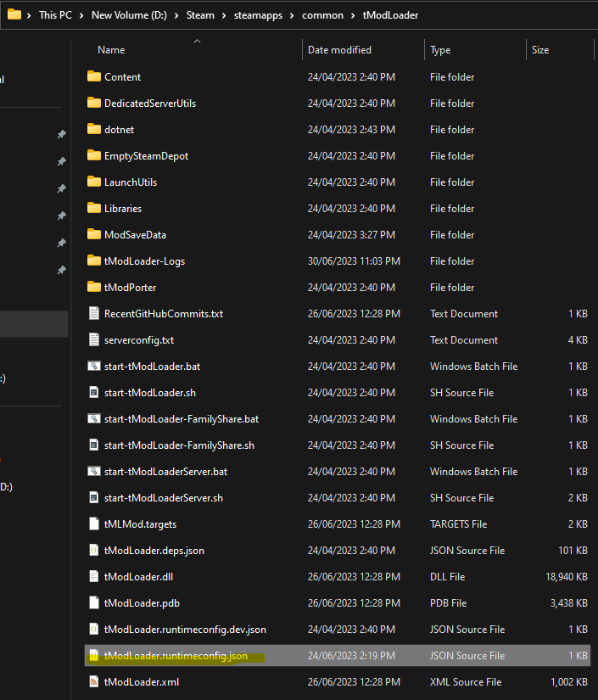Select the tModLoader.runtimeconfig.json file name
Image resolution: width=598 pixels, height=700 pixels.
[x=176, y=655]
